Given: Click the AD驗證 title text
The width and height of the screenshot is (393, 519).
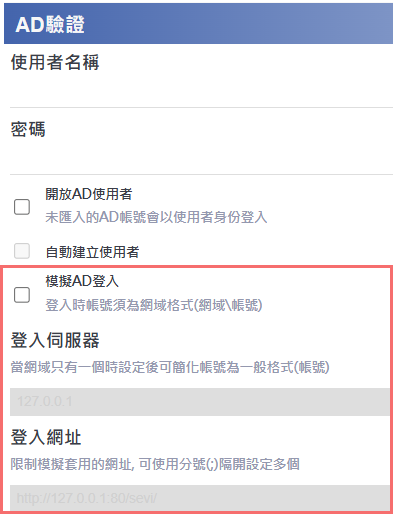Looking at the screenshot, I should coord(50,24).
